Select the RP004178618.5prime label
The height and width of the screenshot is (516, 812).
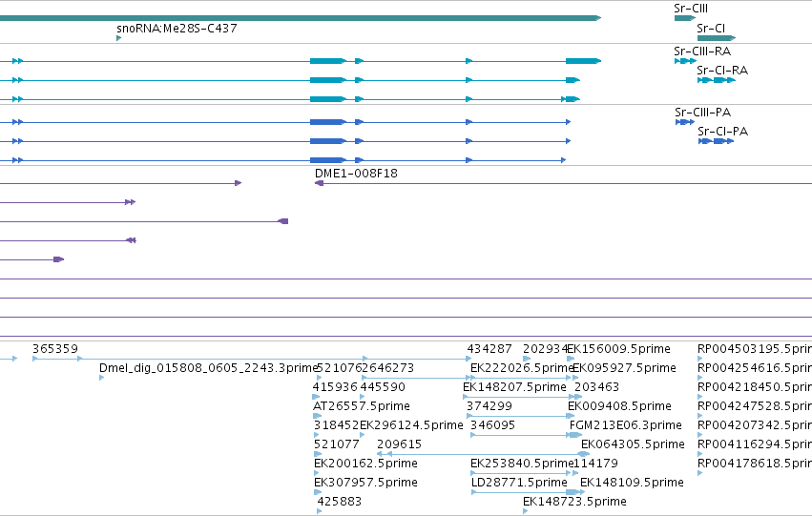click(755, 464)
